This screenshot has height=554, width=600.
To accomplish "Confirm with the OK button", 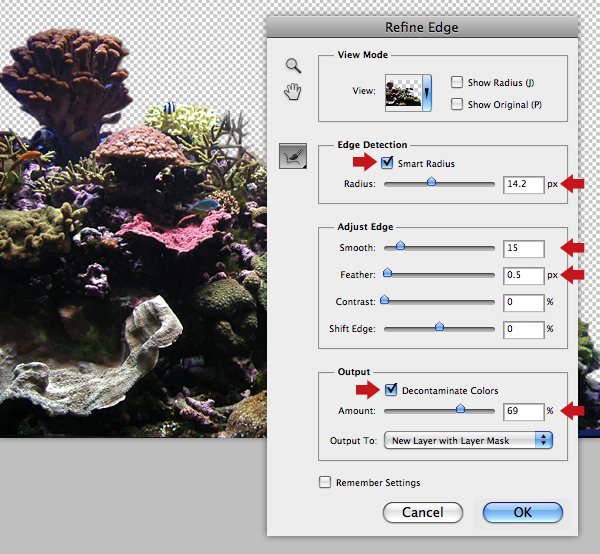I will click(523, 512).
